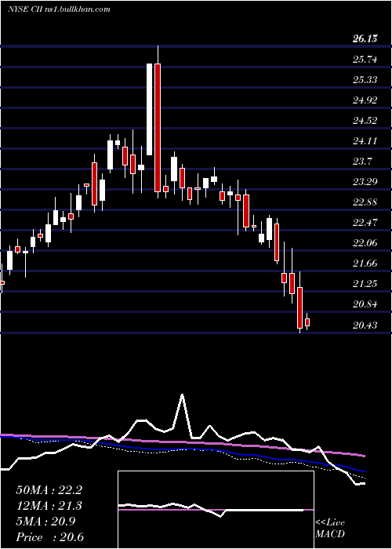Click the 20.43 price axis label
The image size is (392, 549).
[365, 325]
